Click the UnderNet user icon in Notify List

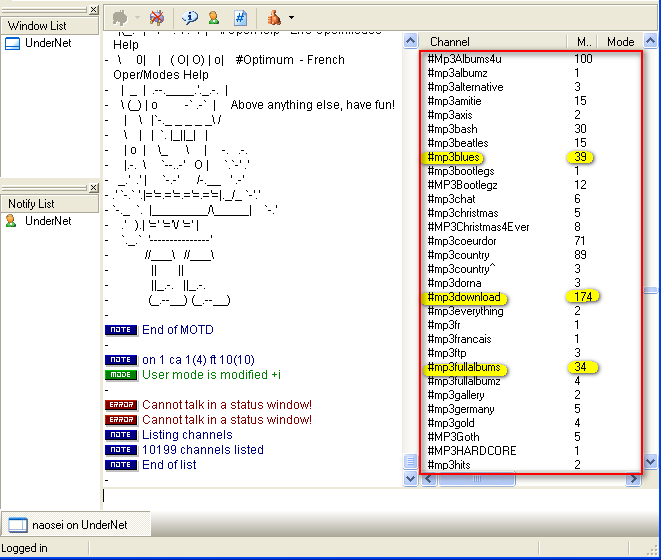[11, 221]
